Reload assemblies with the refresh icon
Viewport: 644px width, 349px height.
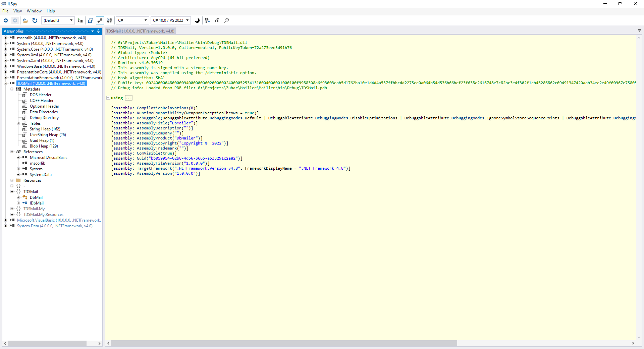point(35,20)
